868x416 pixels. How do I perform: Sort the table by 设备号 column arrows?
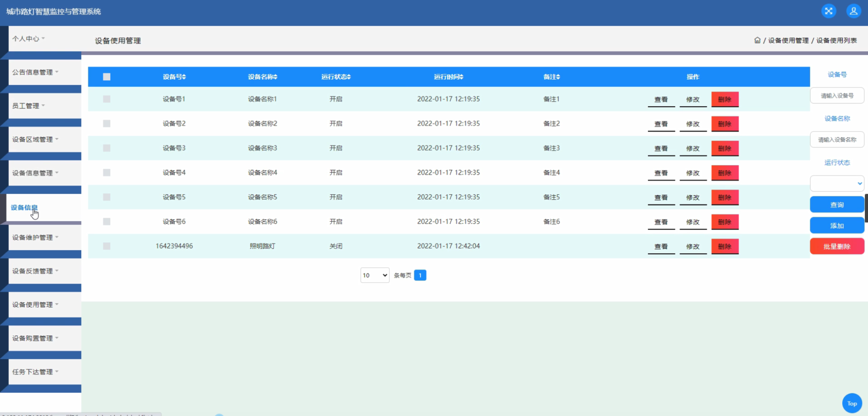coord(184,77)
